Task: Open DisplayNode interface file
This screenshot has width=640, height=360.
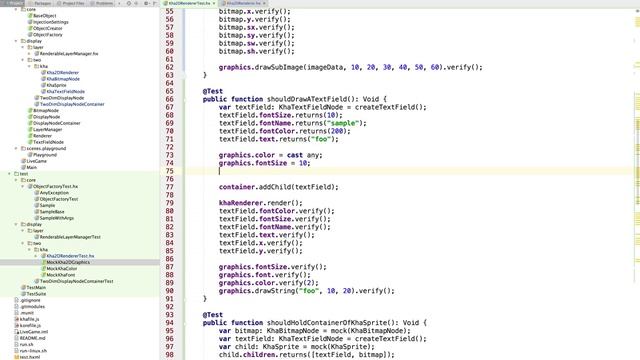Action: [44, 117]
